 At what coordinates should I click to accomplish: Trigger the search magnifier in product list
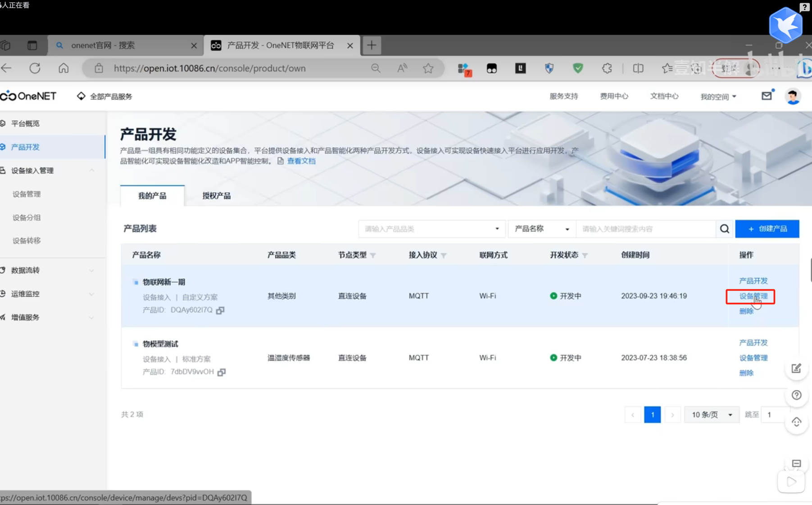click(724, 229)
